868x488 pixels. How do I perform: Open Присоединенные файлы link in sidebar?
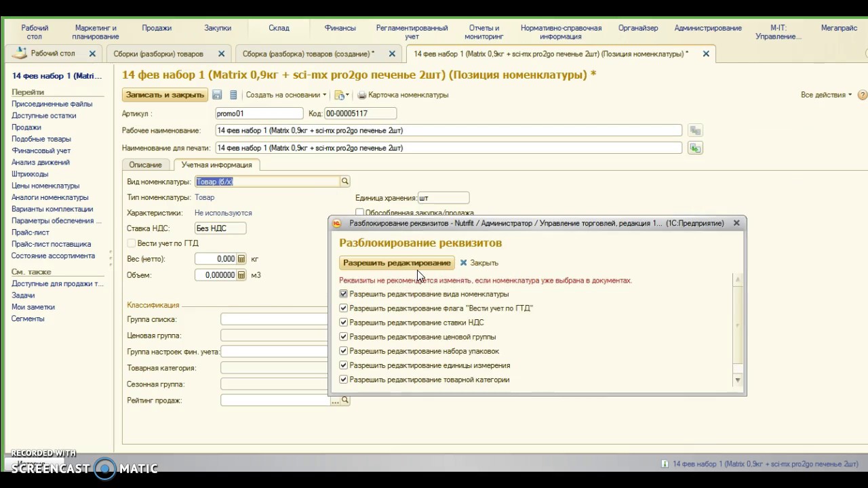point(52,104)
